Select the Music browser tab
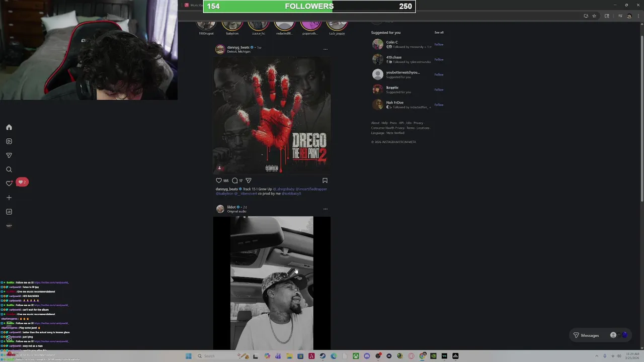Image resolution: width=644 pixels, height=362 pixels. 193,5
